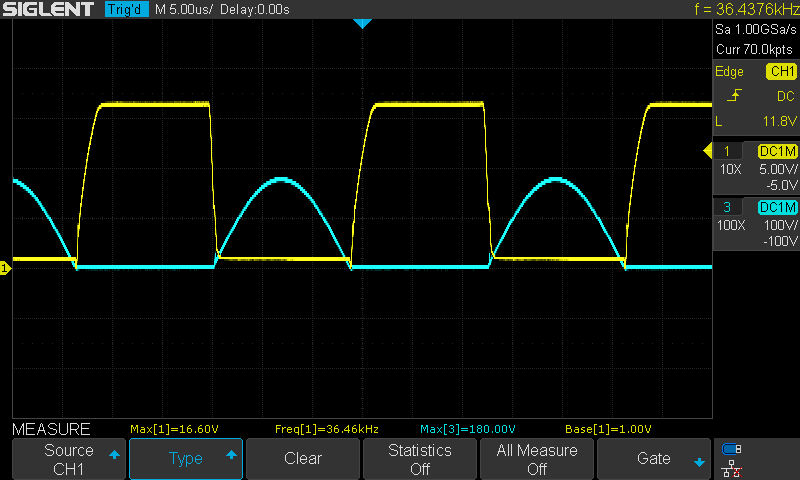Click the rising edge slope icon
Screen dimensions: 800x480
734,95
